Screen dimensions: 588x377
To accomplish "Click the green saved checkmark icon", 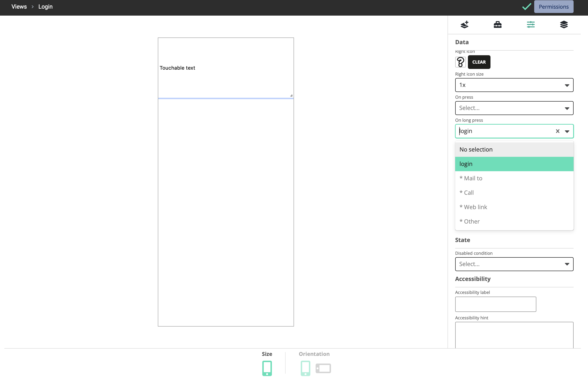I will click(526, 6).
